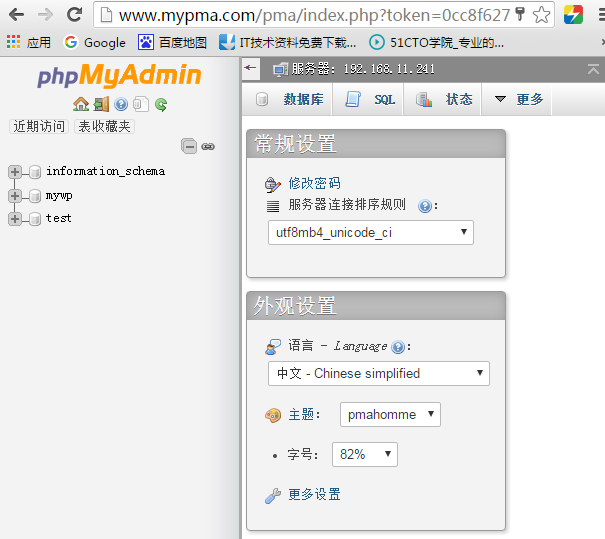Hide navigation panel with left arrow
The height and width of the screenshot is (539, 605).
point(250,68)
